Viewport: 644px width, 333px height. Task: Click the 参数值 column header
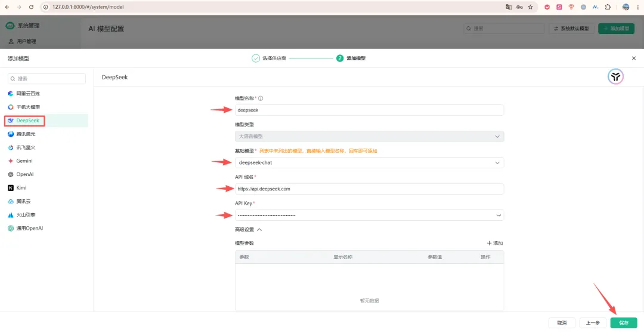pyautogui.click(x=435, y=257)
